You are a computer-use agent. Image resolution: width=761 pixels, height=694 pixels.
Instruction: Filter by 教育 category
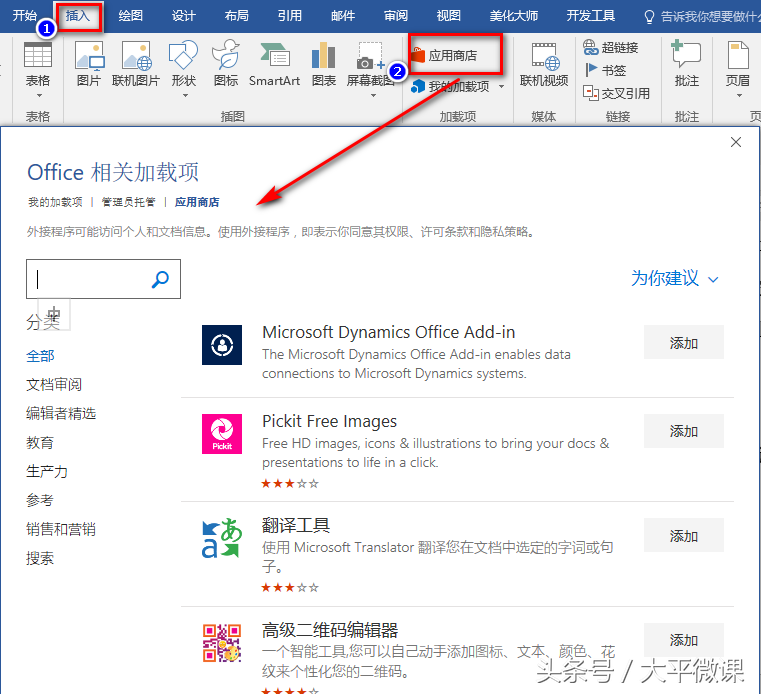click(x=40, y=443)
